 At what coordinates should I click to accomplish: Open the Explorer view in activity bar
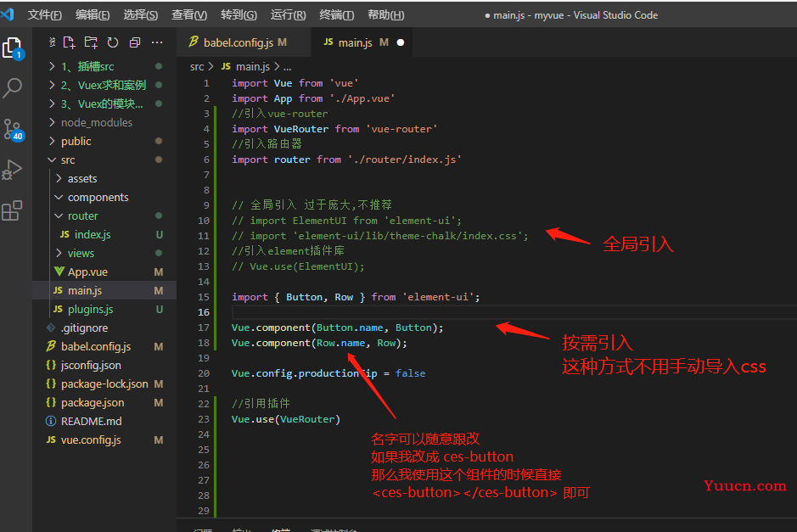[x=13, y=48]
